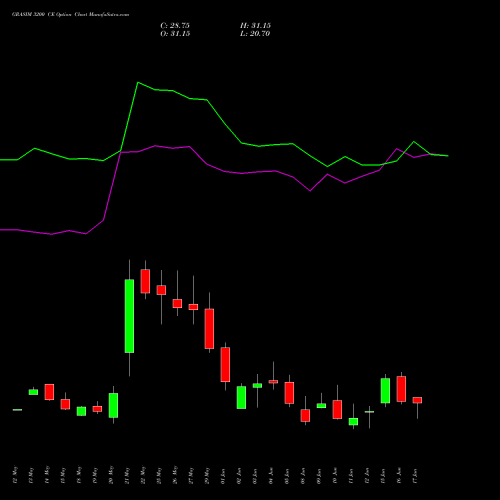
Task: Select the red candle on 01 Jun
Action: [x=225, y=365]
